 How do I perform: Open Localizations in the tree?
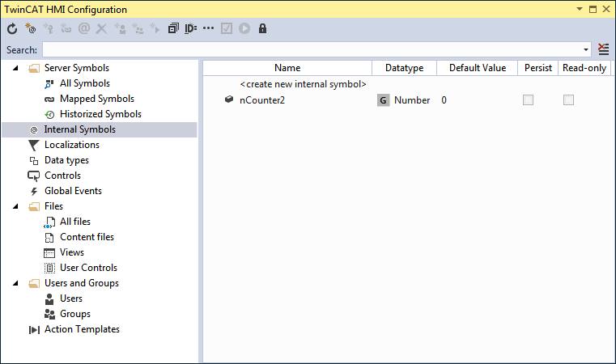[x=72, y=145]
